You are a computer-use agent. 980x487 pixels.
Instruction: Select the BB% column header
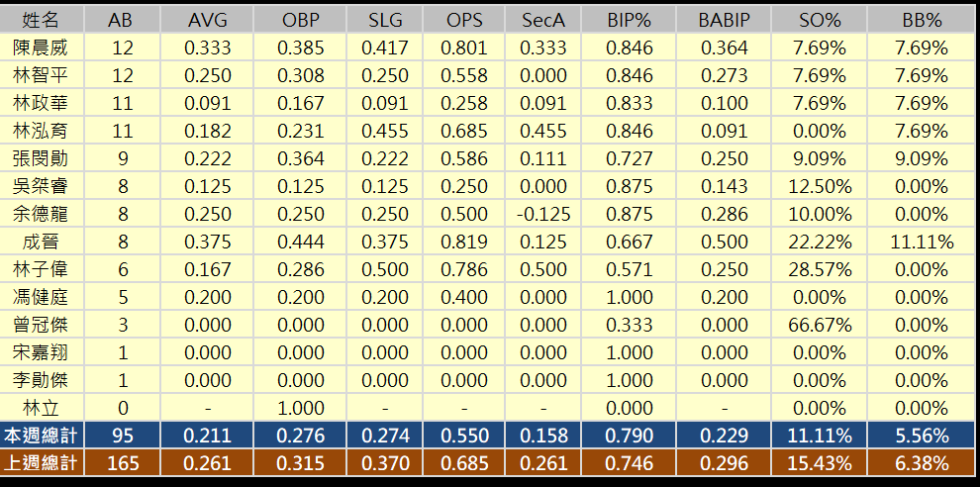[x=922, y=20]
